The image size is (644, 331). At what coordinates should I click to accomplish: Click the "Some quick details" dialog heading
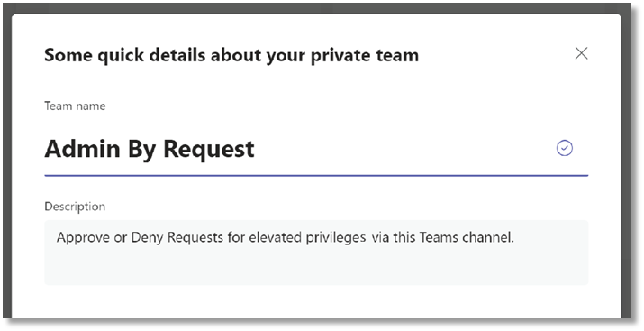(231, 55)
